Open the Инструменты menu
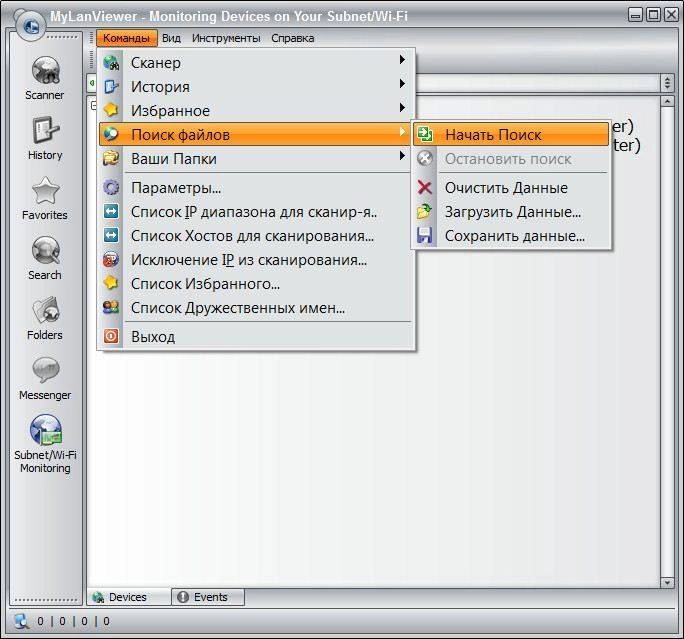Screen dimensions: 684x639 [226, 38]
